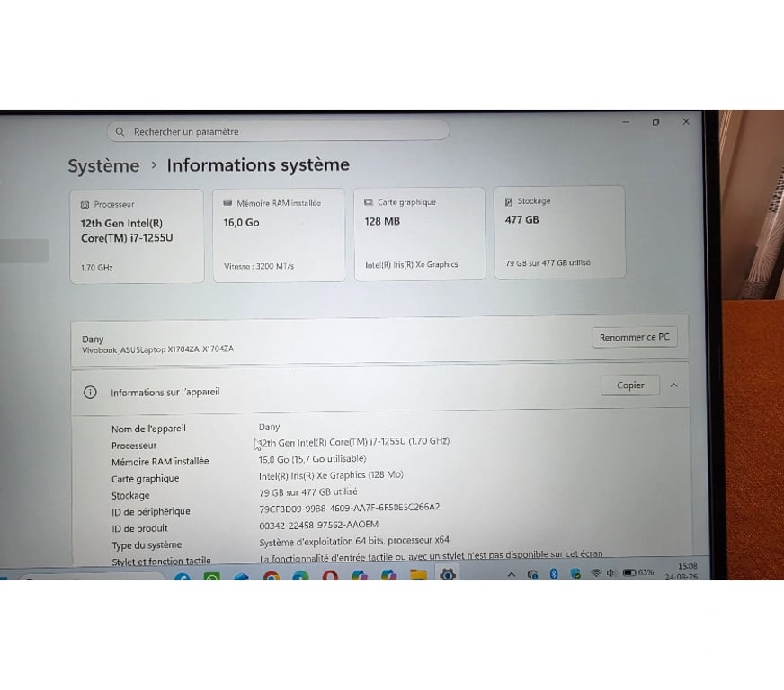Click the PC name Dany above the Vivobook model line
This screenshot has width=784, height=690.
pos(93,339)
